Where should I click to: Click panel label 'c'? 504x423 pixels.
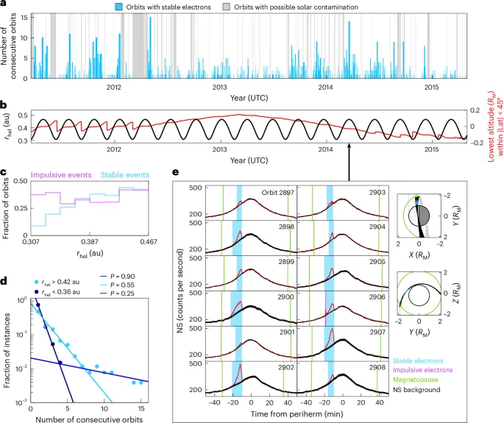click(3, 172)
